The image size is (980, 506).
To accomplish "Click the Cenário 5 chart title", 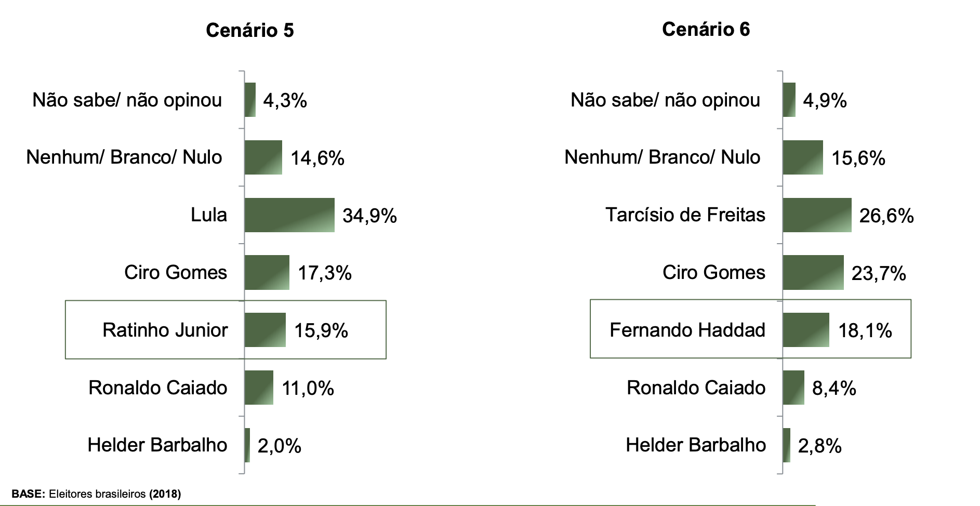I will 249,30.
